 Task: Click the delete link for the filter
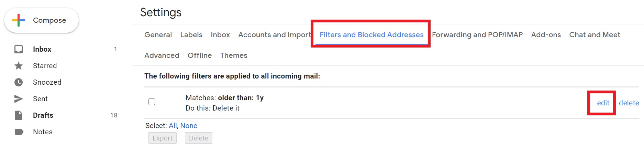[629, 103]
